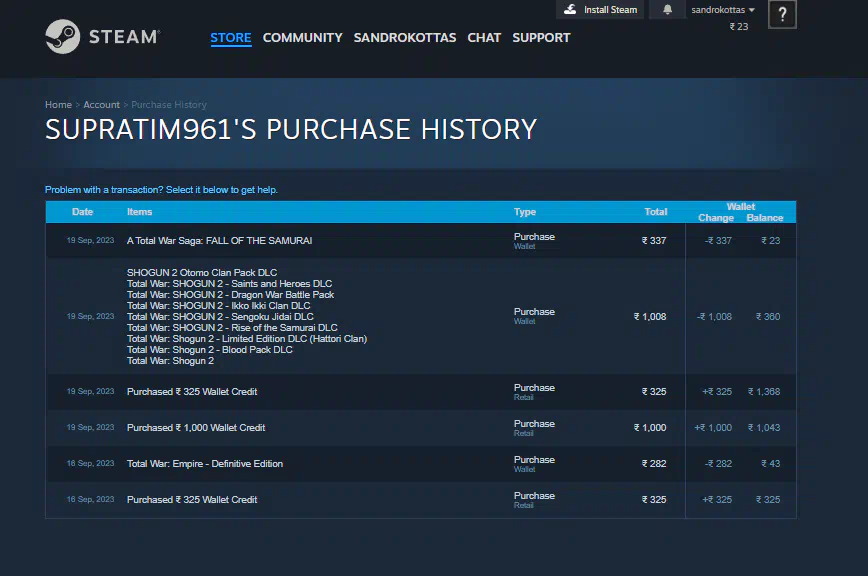Click the Install Steam button
The height and width of the screenshot is (576, 868).
(600, 10)
